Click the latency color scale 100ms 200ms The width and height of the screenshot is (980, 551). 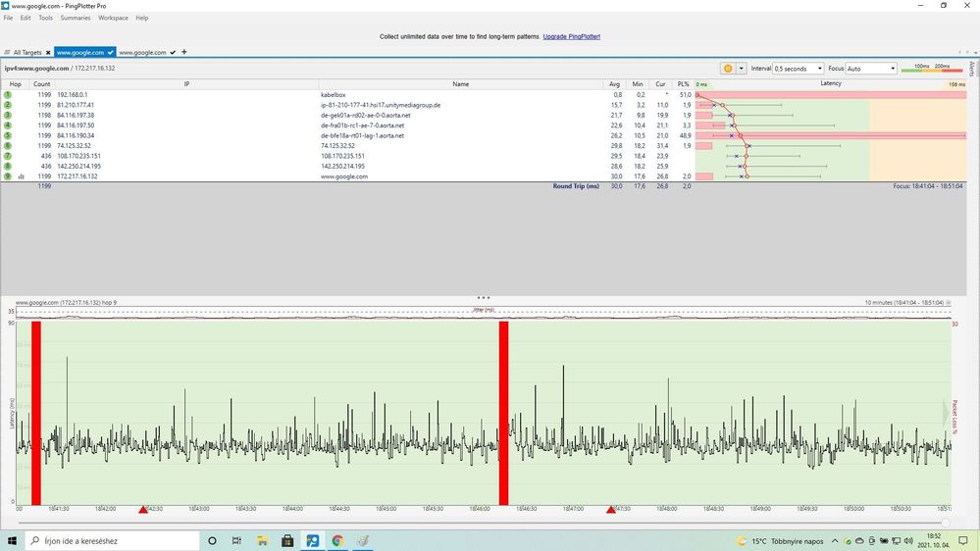(x=932, y=68)
